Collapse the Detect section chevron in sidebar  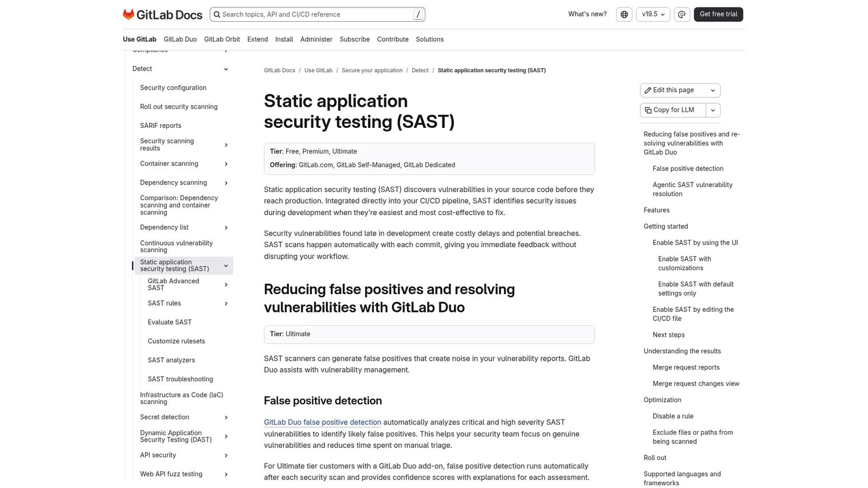point(226,69)
